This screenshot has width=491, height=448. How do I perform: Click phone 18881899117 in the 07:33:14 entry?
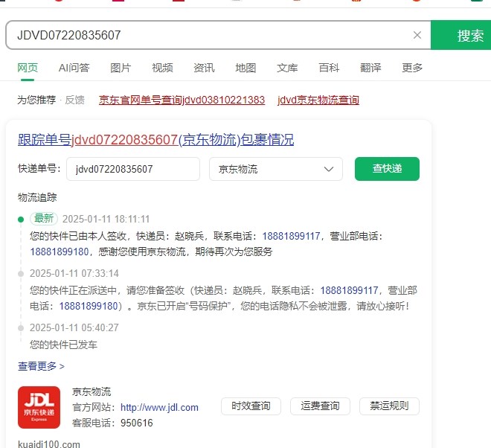pyautogui.click(x=349, y=290)
